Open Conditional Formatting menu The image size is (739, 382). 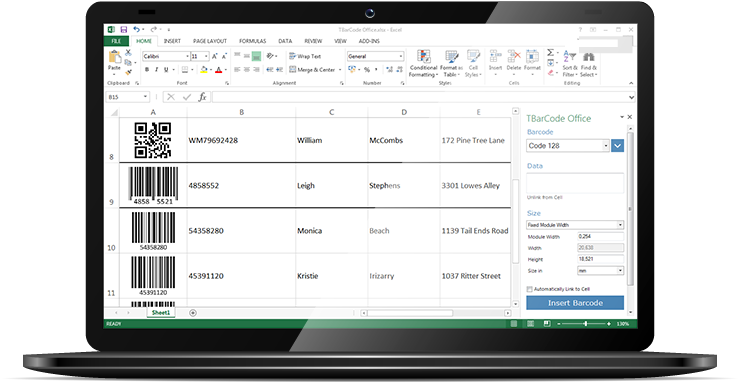click(x=423, y=63)
